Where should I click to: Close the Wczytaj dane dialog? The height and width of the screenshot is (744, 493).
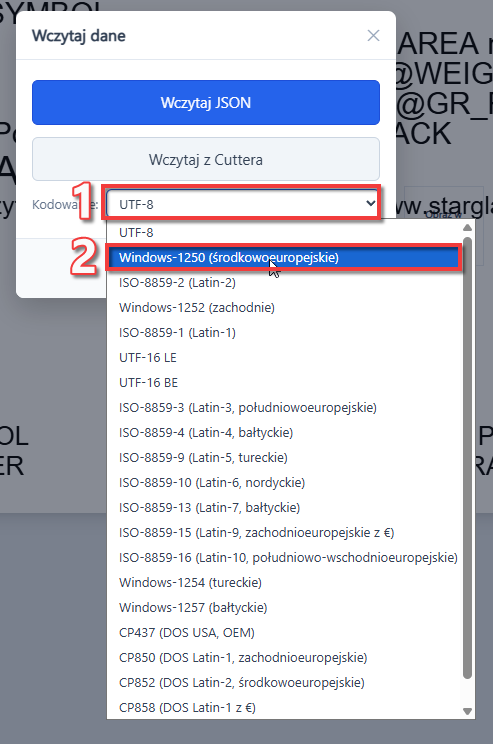point(373,36)
